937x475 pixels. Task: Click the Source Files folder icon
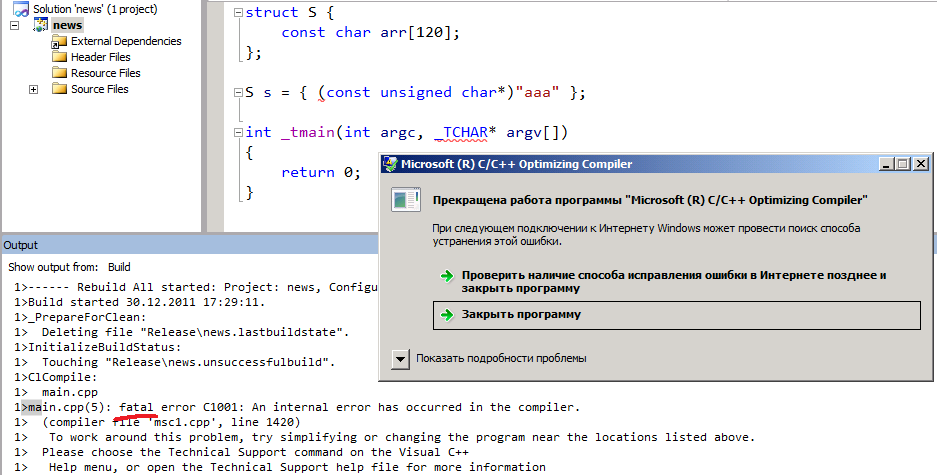(x=59, y=89)
